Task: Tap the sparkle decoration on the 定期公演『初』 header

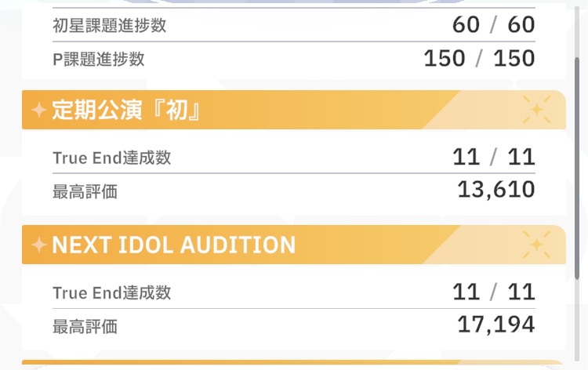Action: 537,111
